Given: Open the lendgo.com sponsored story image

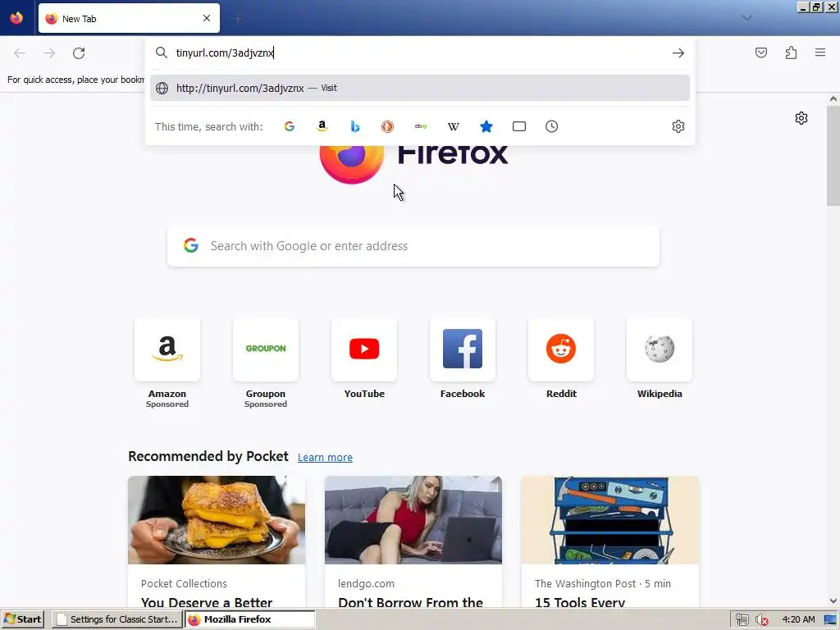Looking at the screenshot, I should [413, 519].
